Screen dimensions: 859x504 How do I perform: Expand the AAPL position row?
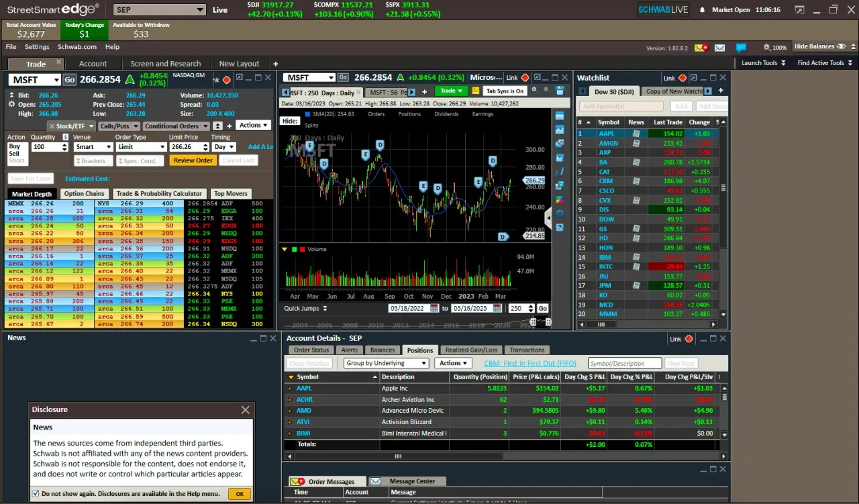point(290,389)
